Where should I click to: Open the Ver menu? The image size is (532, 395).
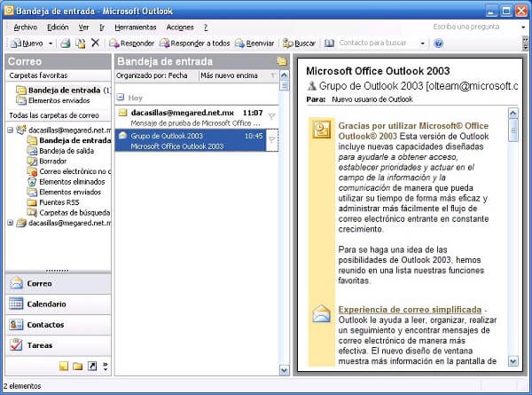pyautogui.click(x=83, y=28)
